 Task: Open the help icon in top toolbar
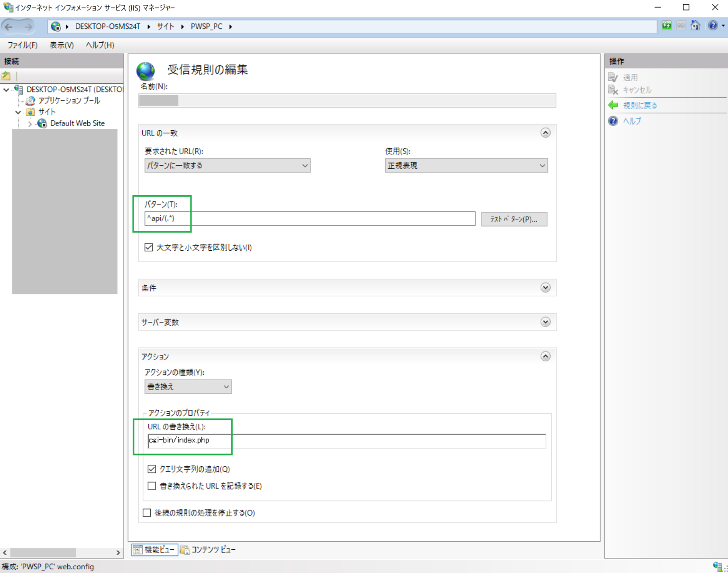(x=712, y=26)
